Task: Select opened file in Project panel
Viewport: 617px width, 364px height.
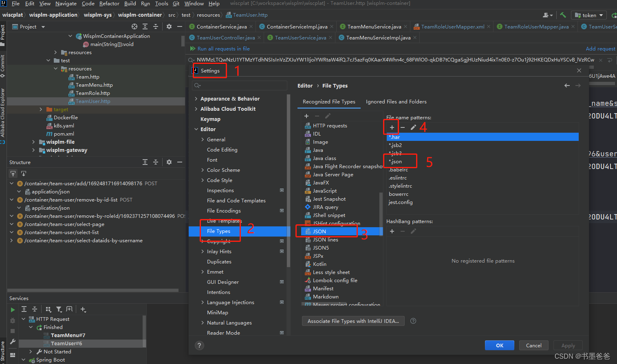Action: click(x=134, y=26)
